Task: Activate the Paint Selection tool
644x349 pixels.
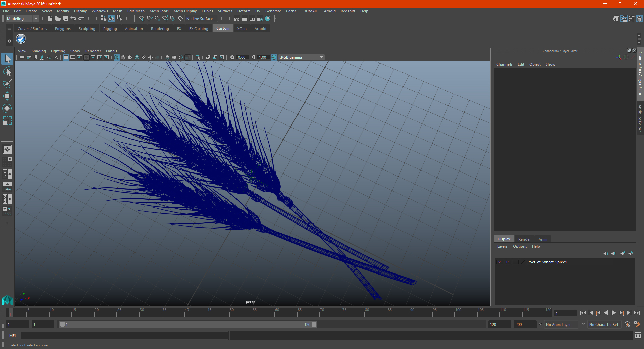Action: 7,84
